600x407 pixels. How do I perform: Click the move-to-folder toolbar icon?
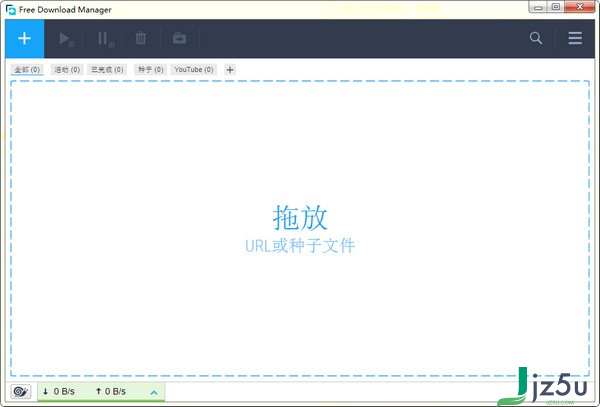click(x=179, y=38)
